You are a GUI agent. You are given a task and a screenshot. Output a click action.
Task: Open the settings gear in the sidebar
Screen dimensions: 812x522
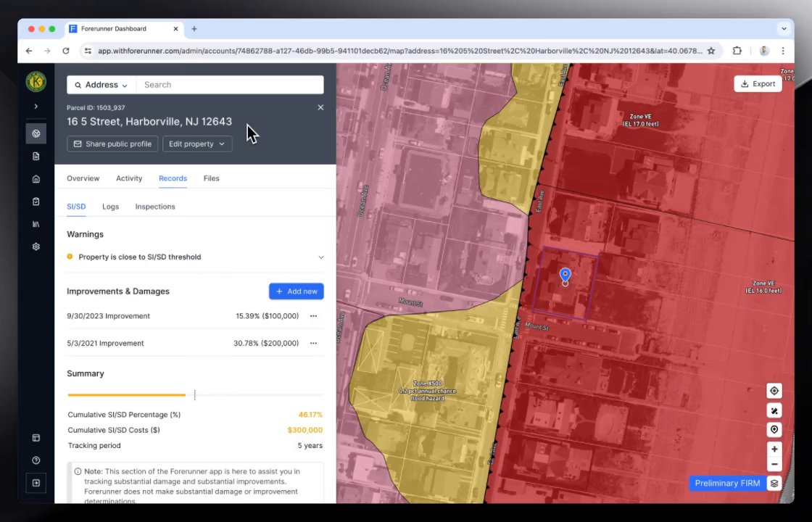coord(36,246)
